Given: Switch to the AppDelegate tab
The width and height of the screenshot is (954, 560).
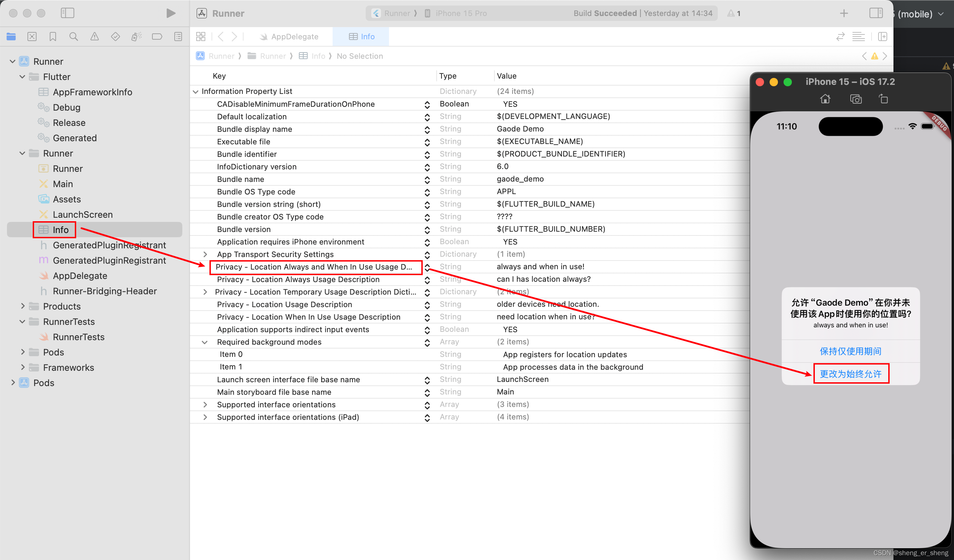Looking at the screenshot, I should coord(289,37).
